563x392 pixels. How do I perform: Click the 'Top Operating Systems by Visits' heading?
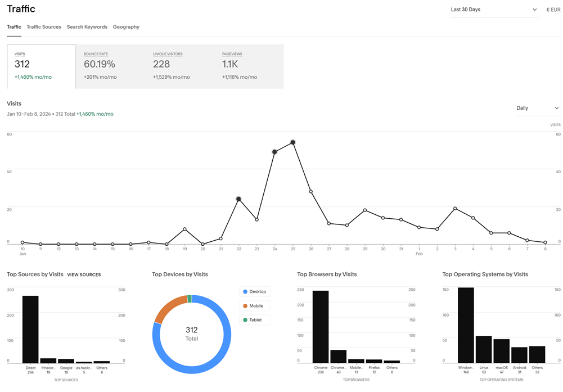coord(485,274)
